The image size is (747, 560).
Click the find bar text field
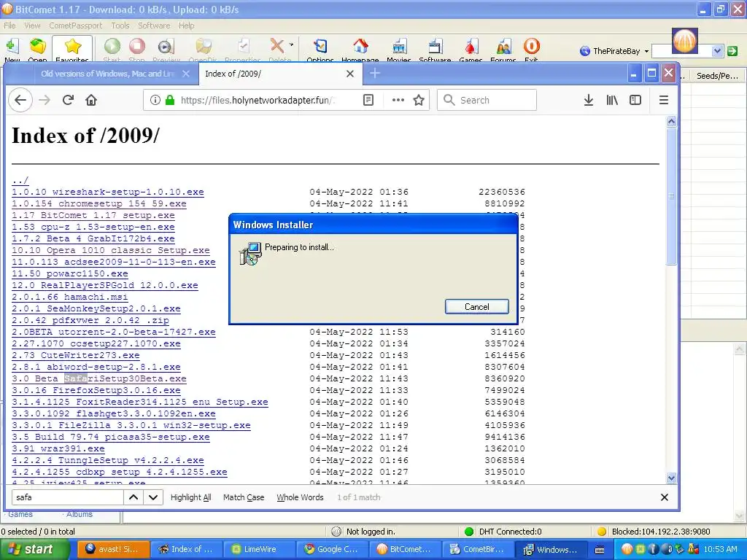pyautogui.click(x=68, y=497)
